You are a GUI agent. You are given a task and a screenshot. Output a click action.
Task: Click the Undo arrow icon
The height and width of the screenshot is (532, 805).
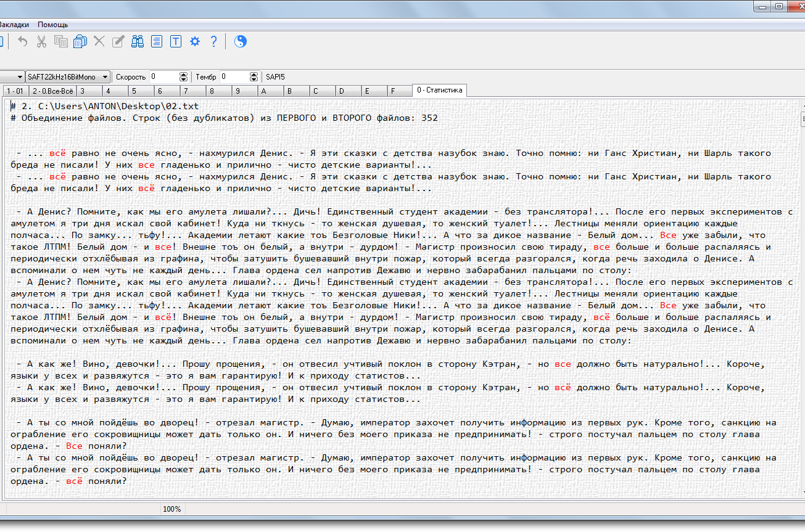[x=23, y=41]
